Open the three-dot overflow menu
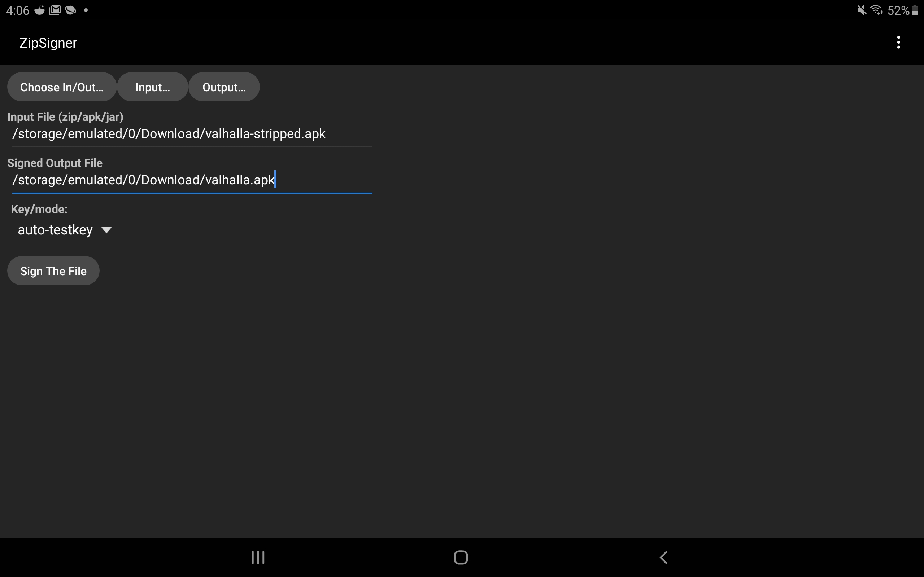The height and width of the screenshot is (577, 924). pos(898,42)
